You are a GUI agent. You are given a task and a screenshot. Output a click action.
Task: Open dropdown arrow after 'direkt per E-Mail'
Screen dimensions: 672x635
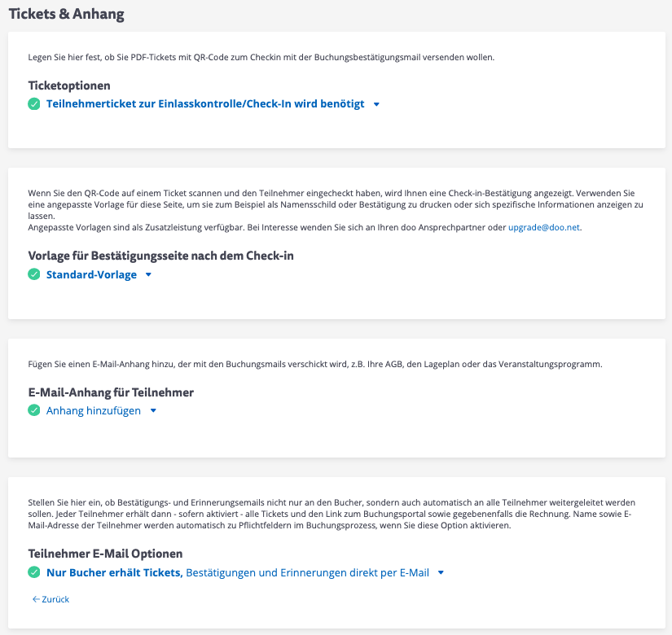441,573
